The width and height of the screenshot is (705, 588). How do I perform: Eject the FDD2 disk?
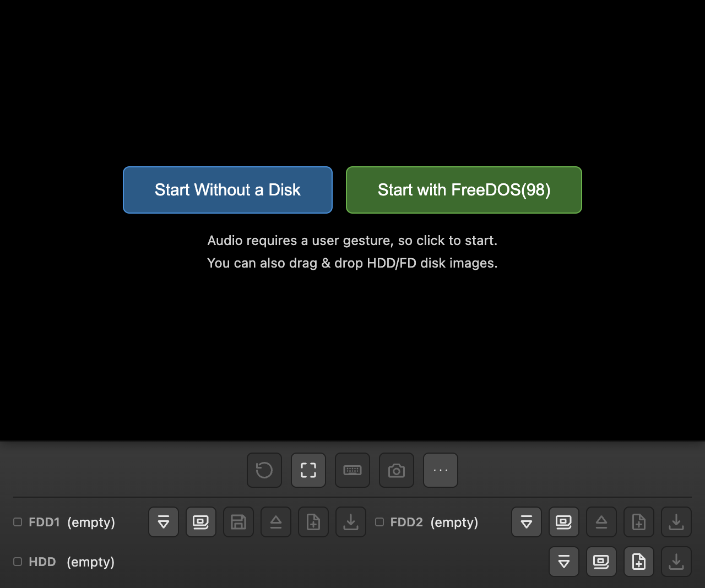[601, 522]
